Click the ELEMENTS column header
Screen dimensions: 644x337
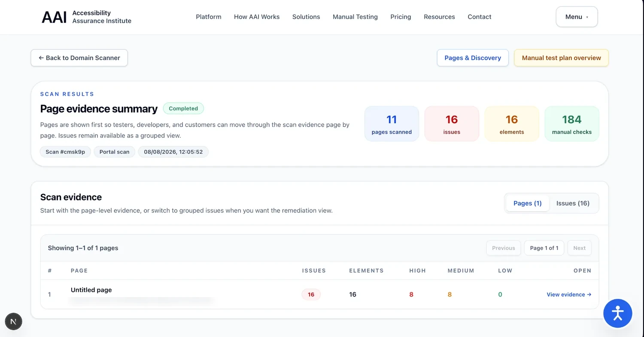[x=366, y=271]
